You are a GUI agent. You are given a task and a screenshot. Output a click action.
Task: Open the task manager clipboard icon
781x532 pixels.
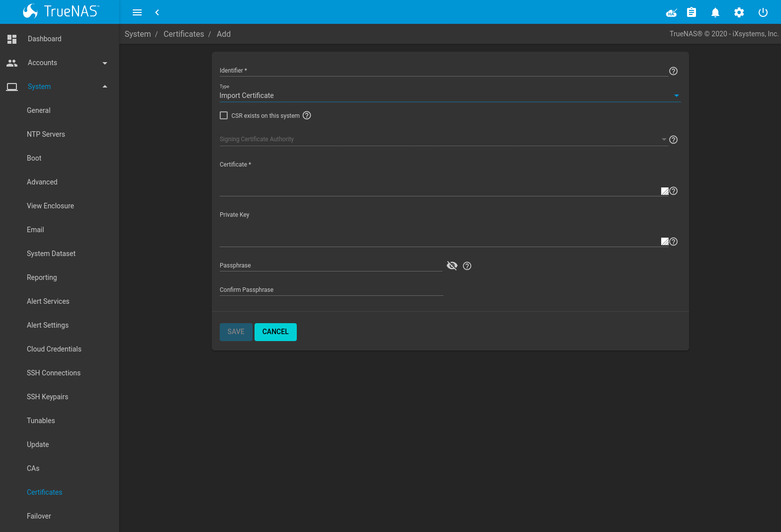click(692, 12)
